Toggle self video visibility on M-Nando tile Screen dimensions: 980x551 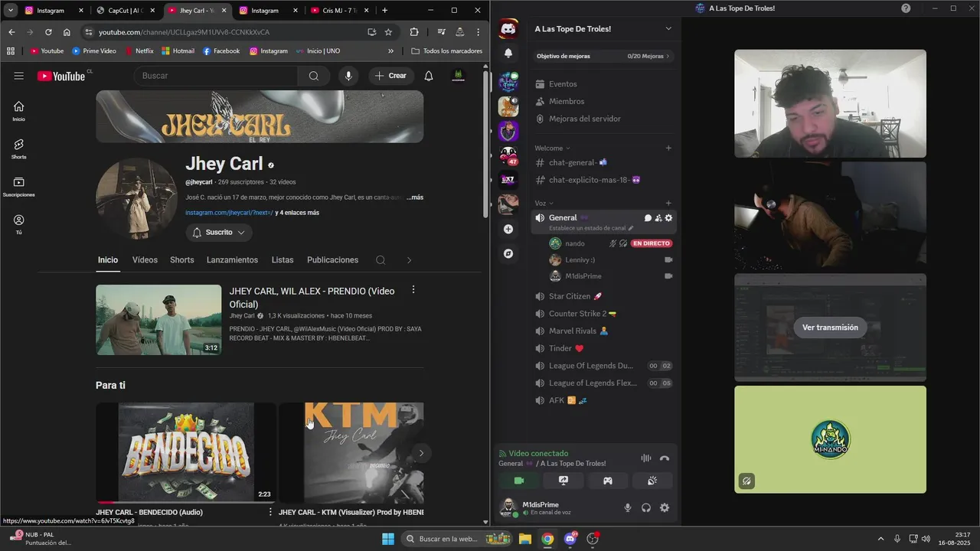tap(746, 481)
